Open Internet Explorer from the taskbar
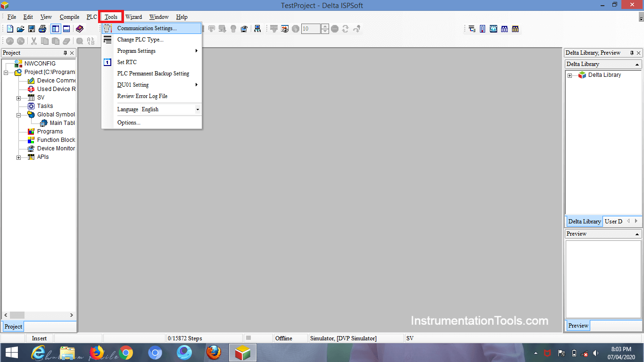 pos(38,353)
